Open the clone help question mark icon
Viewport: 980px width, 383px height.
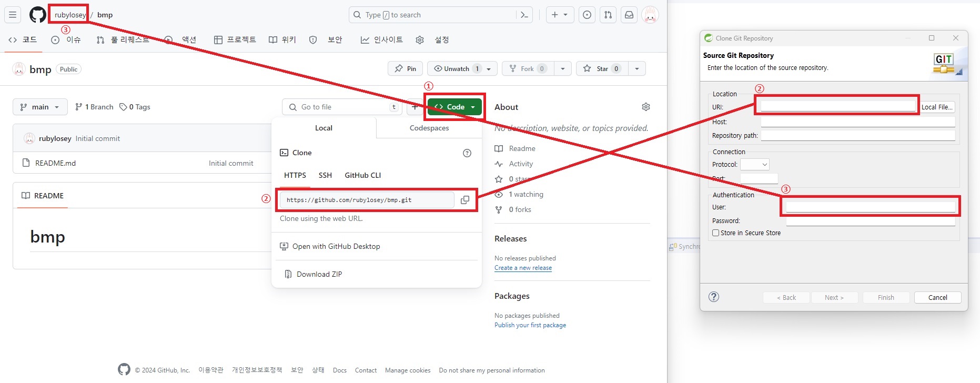467,153
